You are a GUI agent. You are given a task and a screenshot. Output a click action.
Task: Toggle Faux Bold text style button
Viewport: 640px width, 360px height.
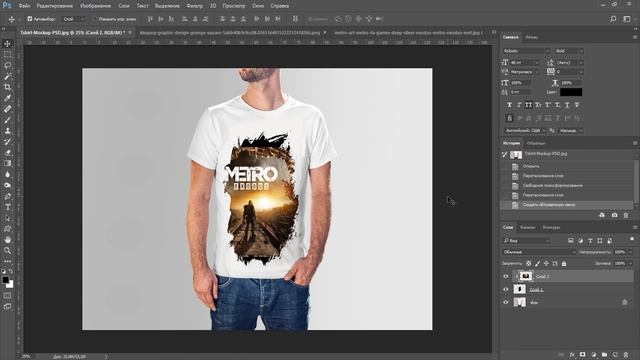pos(509,105)
